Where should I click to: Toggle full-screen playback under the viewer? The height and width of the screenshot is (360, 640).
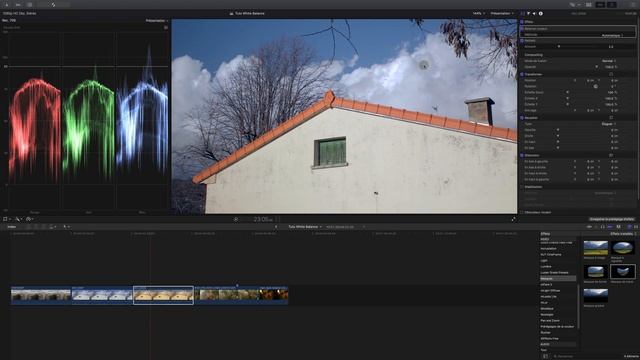pyautogui.click(x=513, y=219)
